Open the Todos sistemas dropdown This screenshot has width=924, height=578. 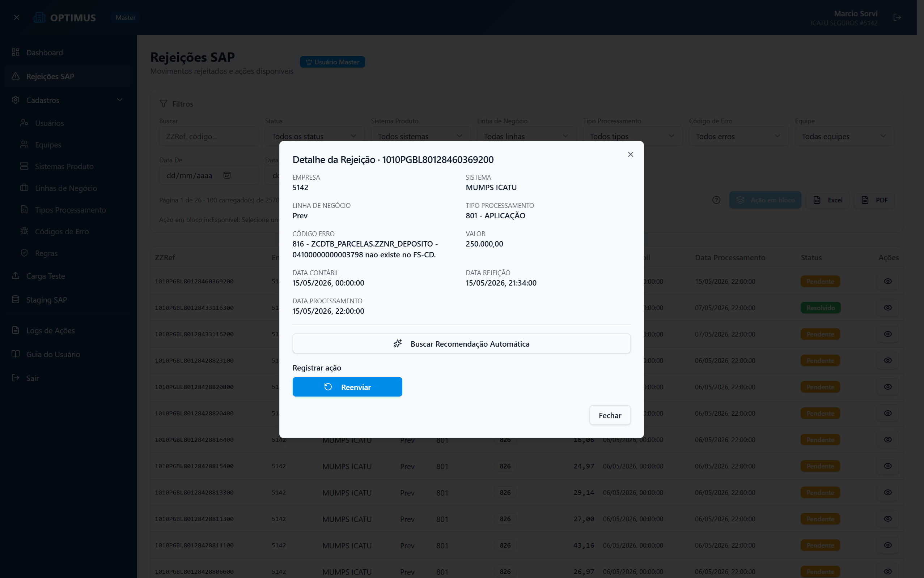(420, 137)
